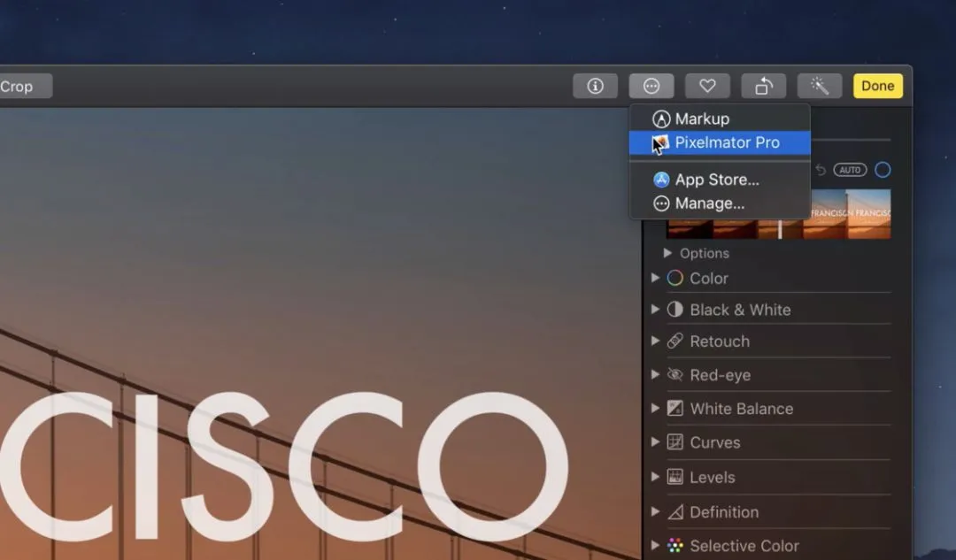
Task: Open App Store… from the menu
Action: [720, 180]
